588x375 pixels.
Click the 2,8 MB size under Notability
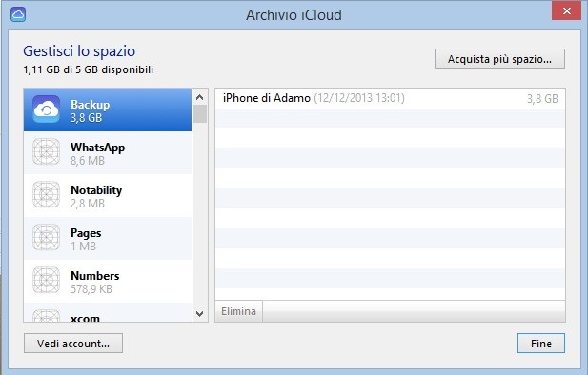pyautogui.click(x=88, y=204)
